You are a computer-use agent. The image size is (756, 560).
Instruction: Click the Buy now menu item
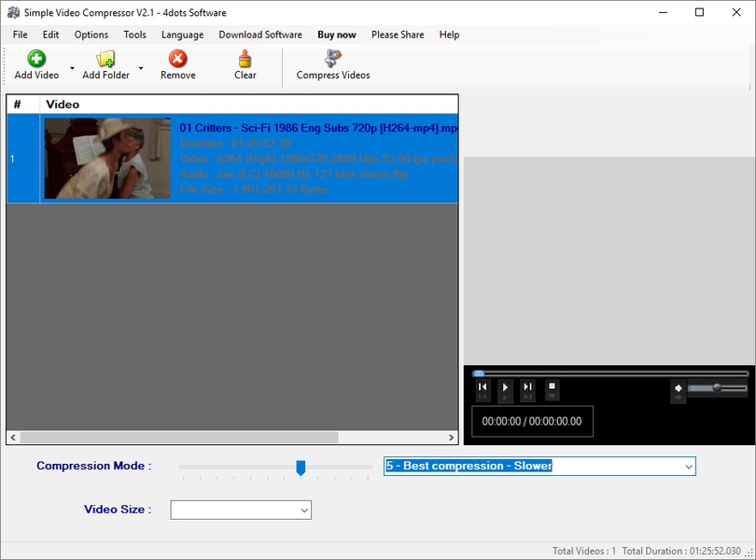(337, 35)
